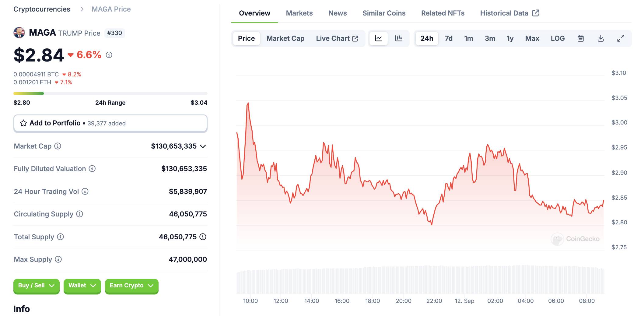Click info icon beside the 46,050,775 total supply value
644x316 pixels.
pyautogui.click(x=203, y=237)
